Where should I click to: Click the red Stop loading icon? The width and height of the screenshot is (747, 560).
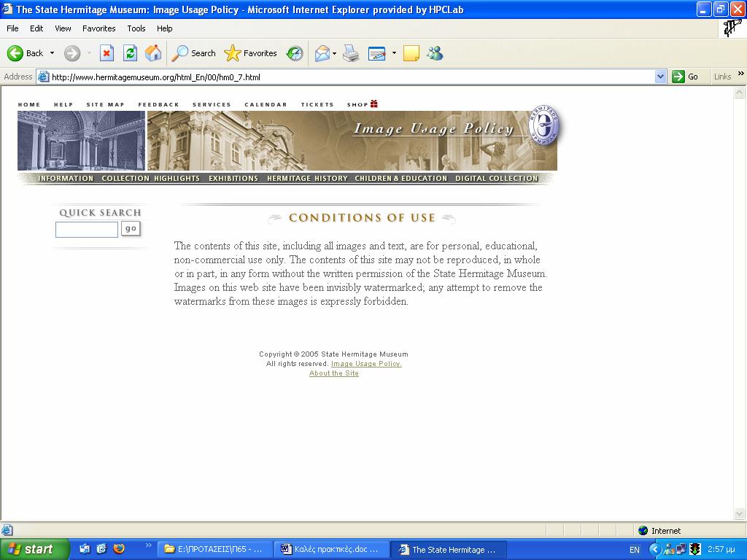pos(107,53)
